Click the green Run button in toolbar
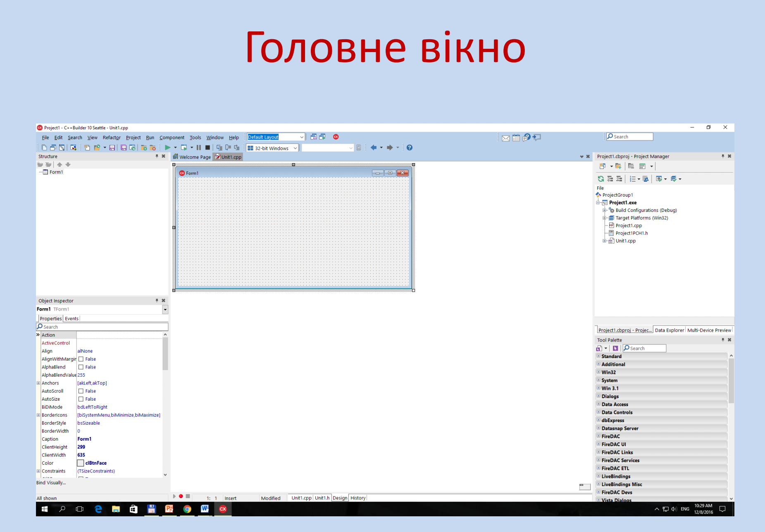 (x=167, y=147)
